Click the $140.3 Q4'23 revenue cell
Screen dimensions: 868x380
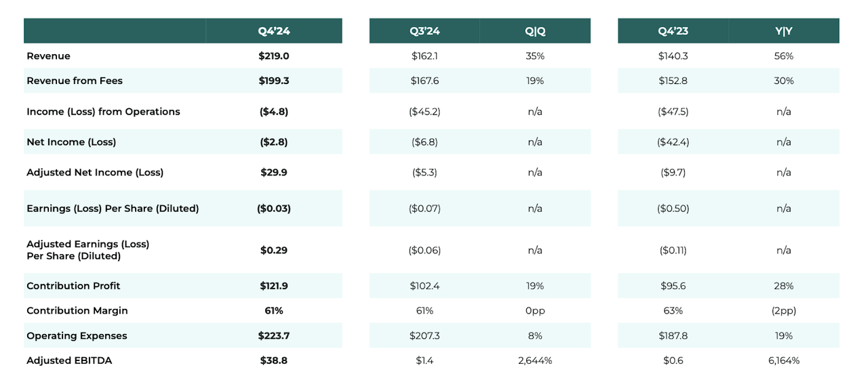pyautogui.click(x=673, y=56)
